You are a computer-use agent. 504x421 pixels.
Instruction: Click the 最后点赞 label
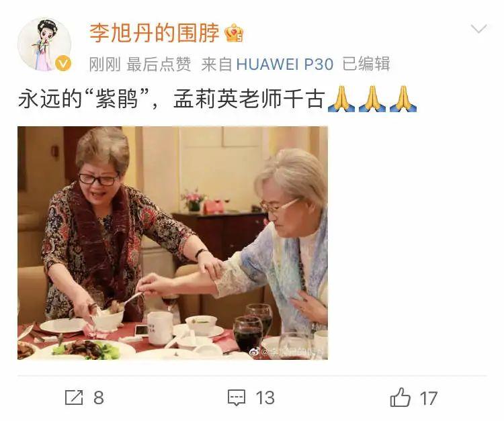coord(159,64)
